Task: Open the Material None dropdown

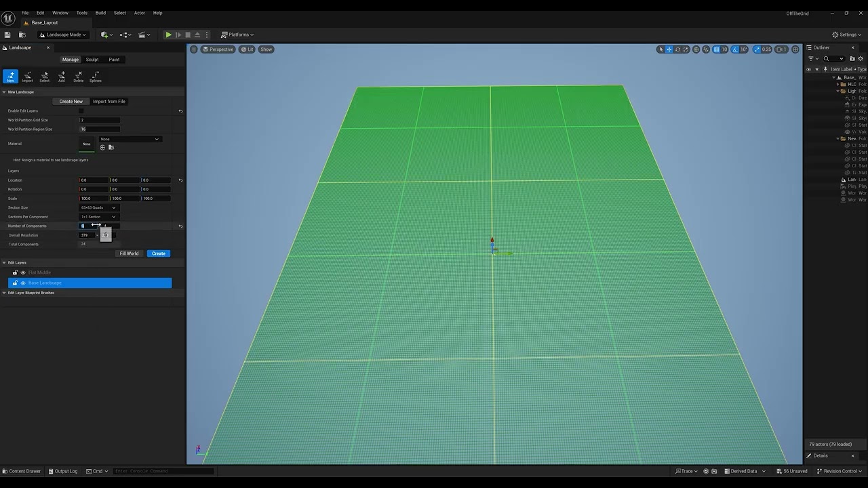Action: point(130,139)
